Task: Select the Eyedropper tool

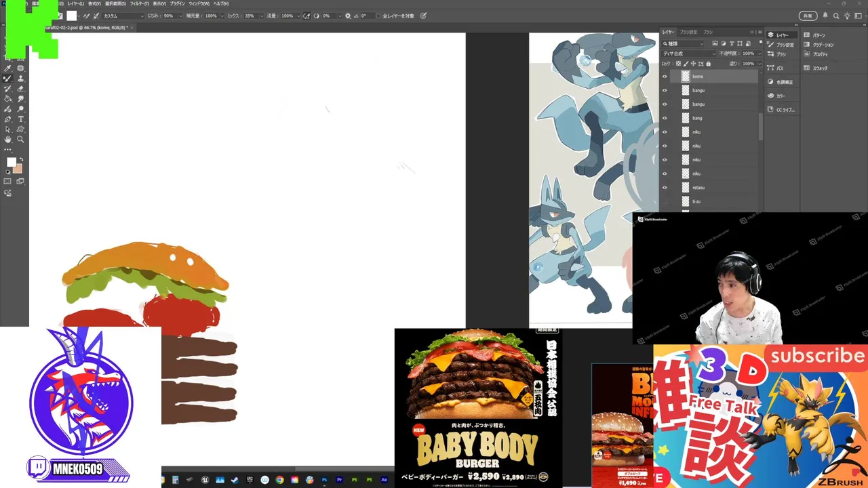Action: tap(7, 68)
